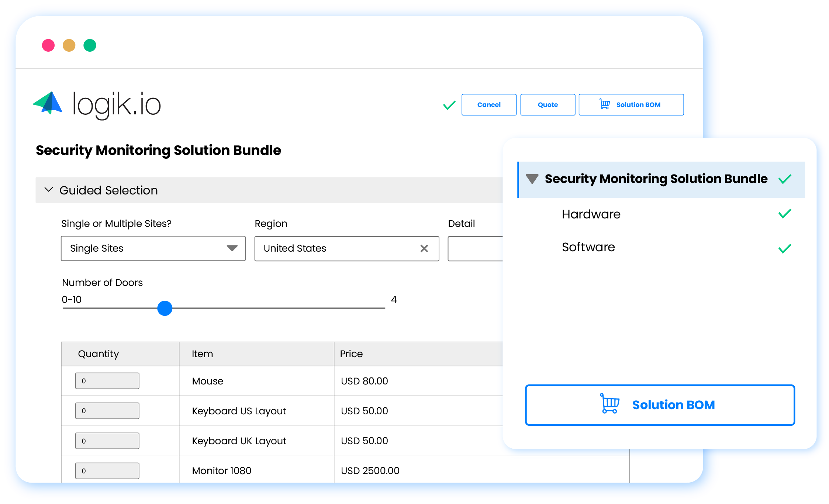
Task: Click the green checkmark next to Hardware
Action: click(x=785, y=214)
